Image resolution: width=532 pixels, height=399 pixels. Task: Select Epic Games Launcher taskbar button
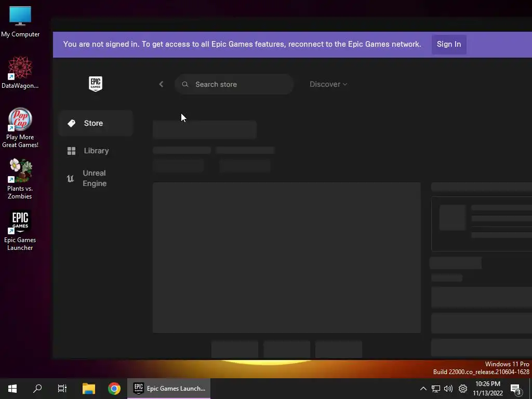(169, 389)
